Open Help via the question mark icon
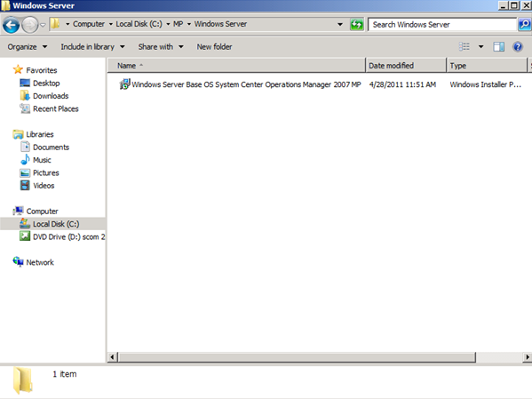 518,46
